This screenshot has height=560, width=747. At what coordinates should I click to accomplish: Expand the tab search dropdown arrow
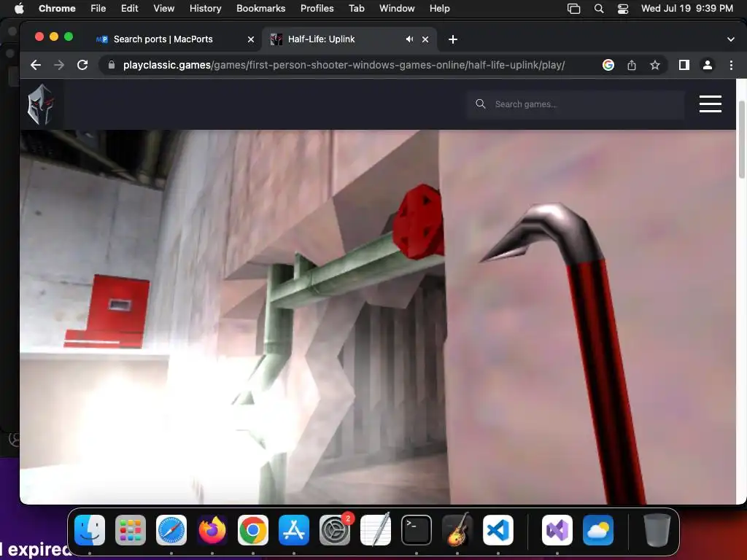[x=730, y=39]
